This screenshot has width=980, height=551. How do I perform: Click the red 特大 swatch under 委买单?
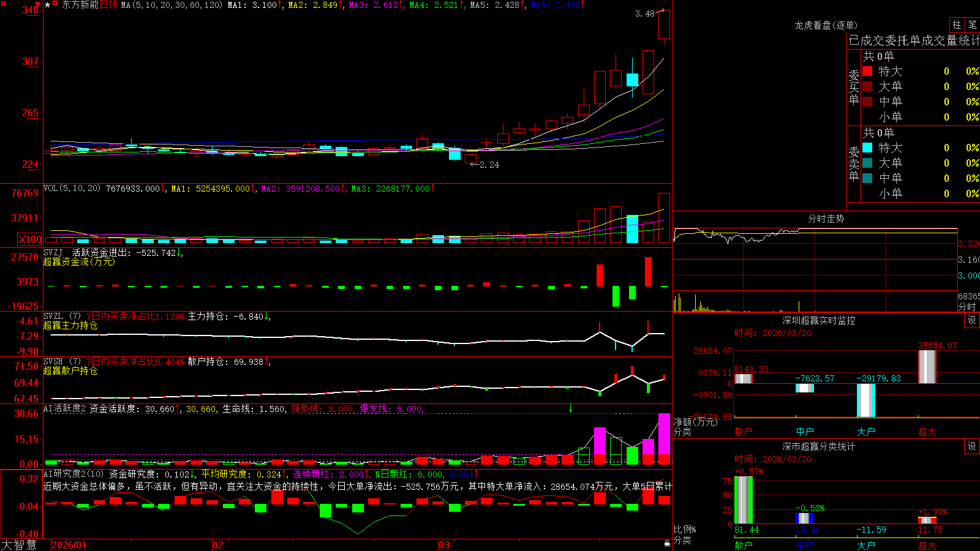867,71
